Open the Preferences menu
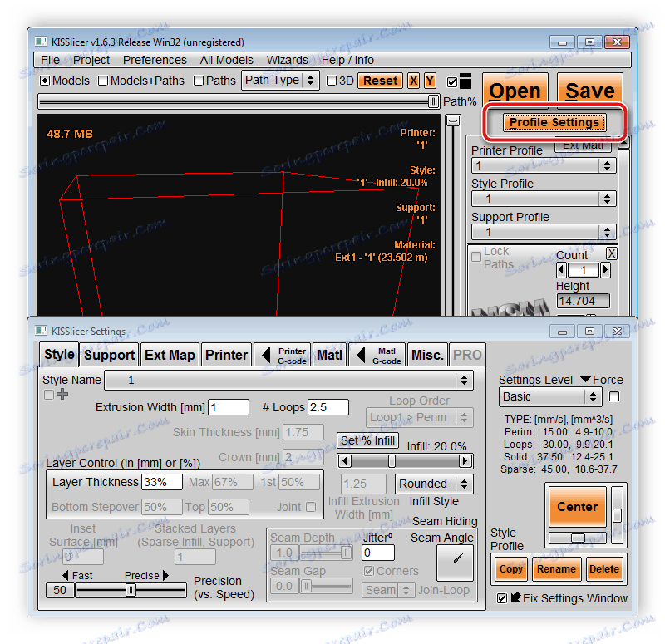 pyautogui.click(x=155, y=60)
